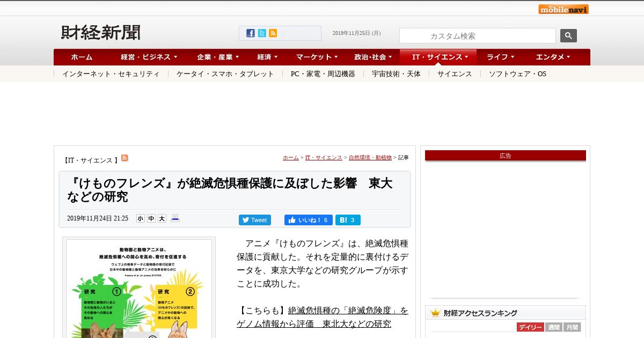Image resolution: width=644 pixels, height=338 pixels.
Task: Click the 広告 sidebar header
Action: (506, 156)
